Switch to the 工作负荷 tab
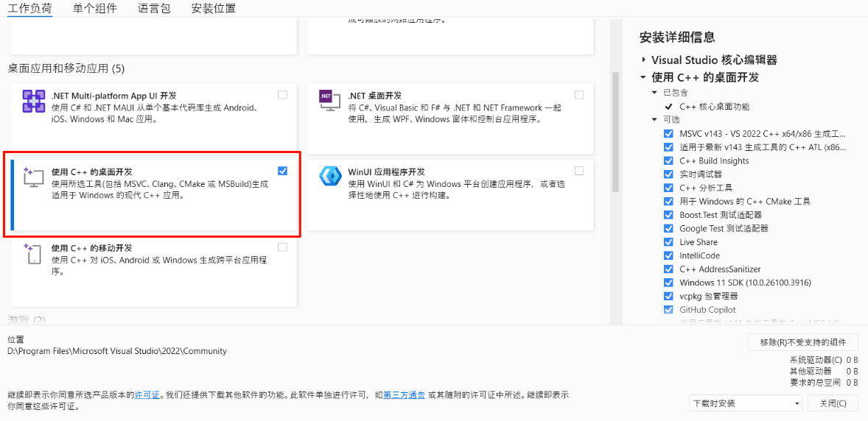Screen dimensions: 868x421 (x=30, y=9)
